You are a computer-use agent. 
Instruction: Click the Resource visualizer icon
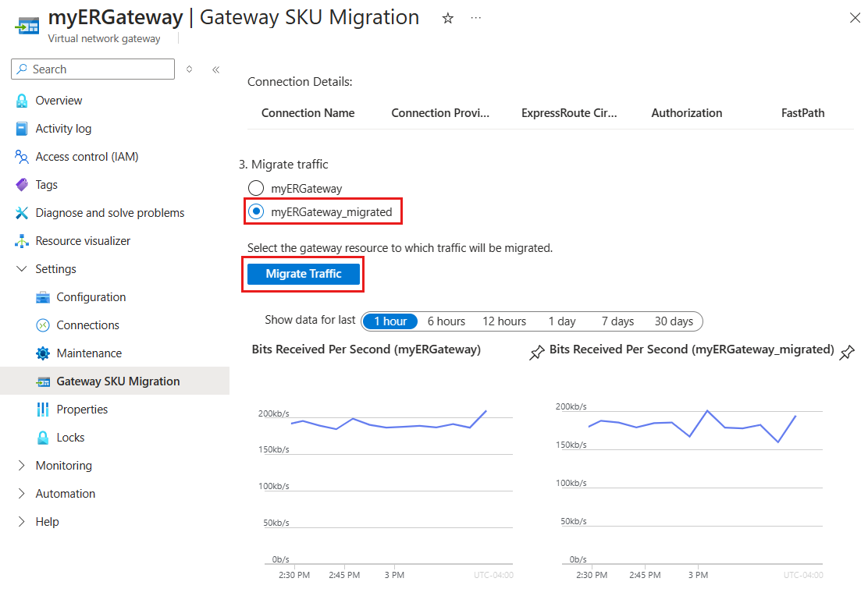click(22, 241)
